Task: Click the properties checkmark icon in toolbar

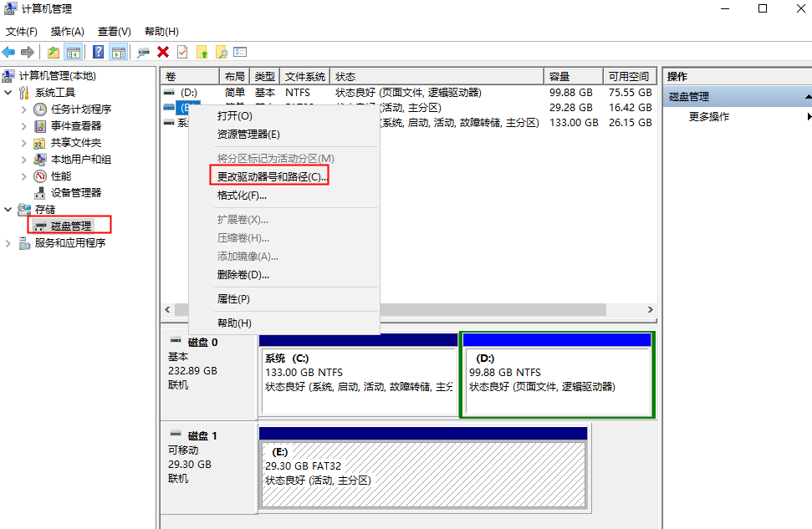Action: pos(183,52)
